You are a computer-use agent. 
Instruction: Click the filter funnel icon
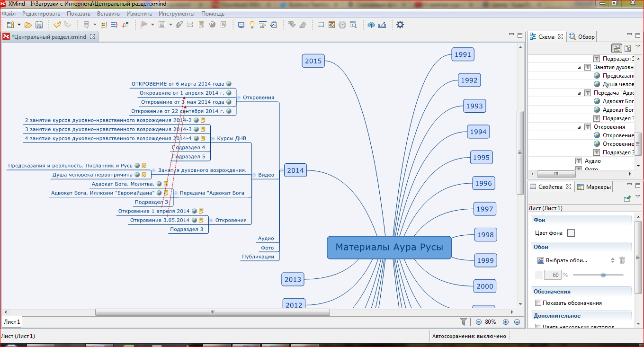pos(464,322)
